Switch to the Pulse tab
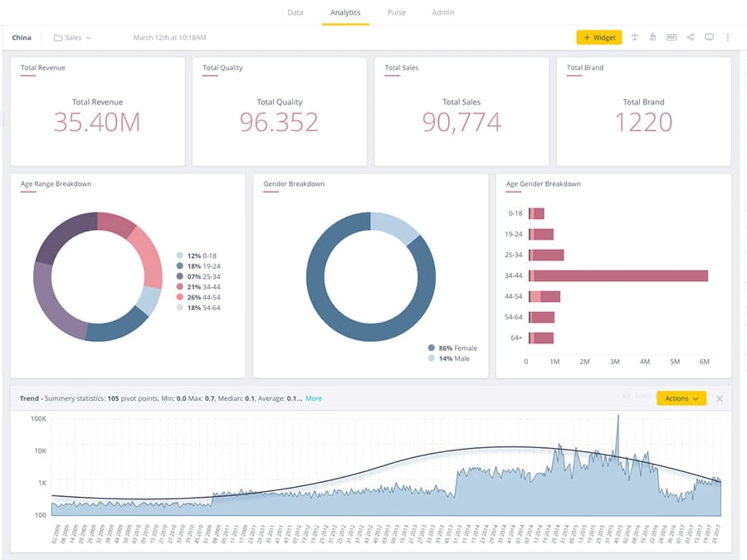 (396, 12)
